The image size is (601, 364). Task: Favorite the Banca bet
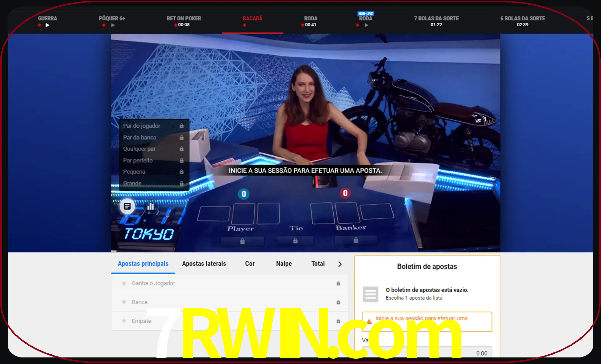coord(124,302)
